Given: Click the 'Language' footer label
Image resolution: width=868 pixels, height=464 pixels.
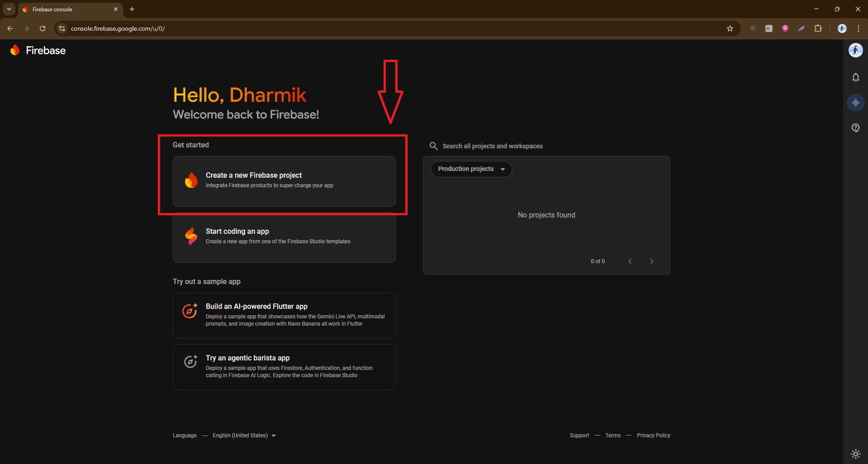Looking at the screenshot, I should 185,436.
